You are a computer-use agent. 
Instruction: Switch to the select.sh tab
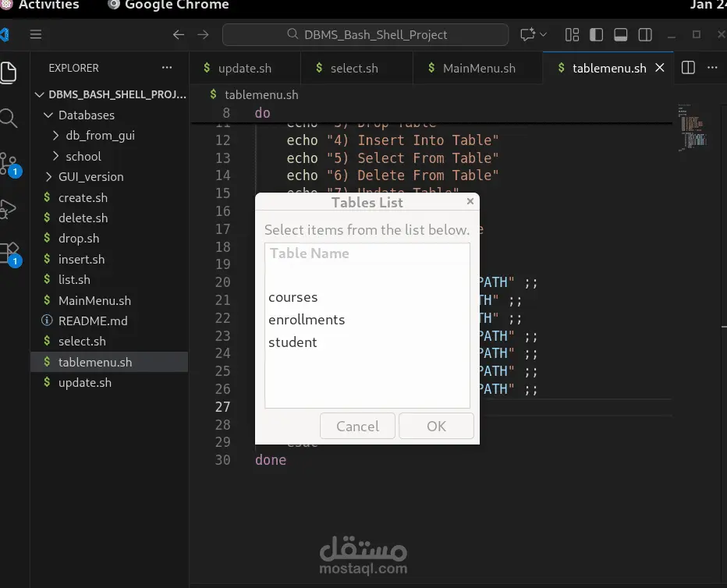(356, 68)
